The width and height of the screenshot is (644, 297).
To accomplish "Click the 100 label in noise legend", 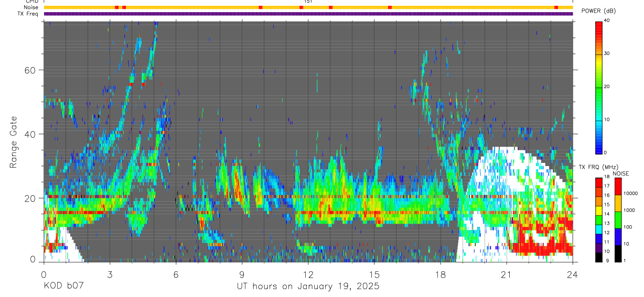I will [628, 227].
